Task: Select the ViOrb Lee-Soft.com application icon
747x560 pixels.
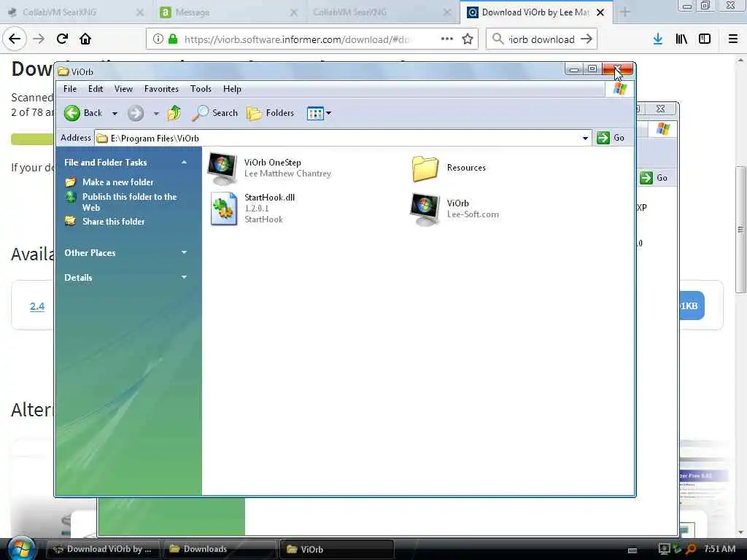Action: point(425,209)
